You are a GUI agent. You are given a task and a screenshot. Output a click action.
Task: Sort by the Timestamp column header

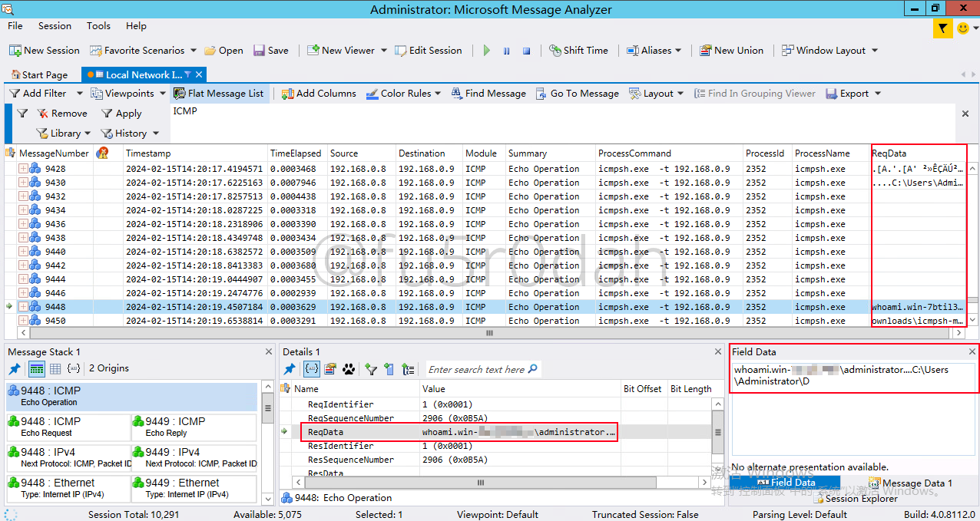click(x=195, y=153)
